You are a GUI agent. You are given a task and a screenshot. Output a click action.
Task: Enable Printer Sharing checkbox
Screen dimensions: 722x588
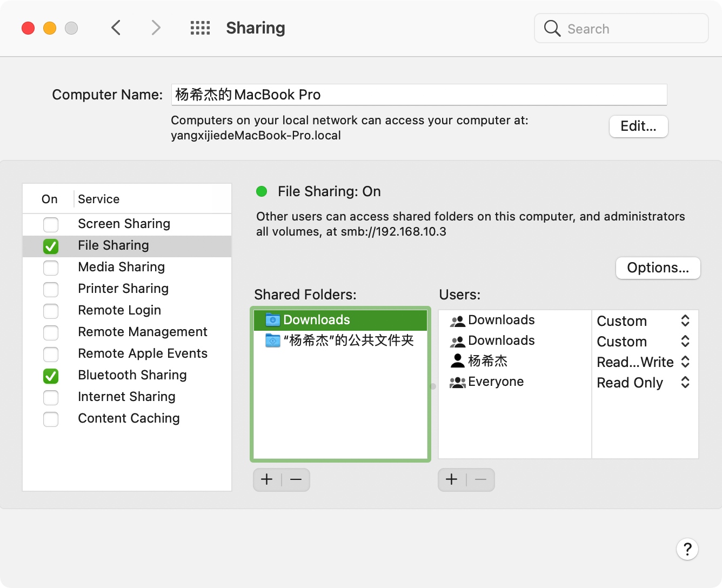(51, 289)
